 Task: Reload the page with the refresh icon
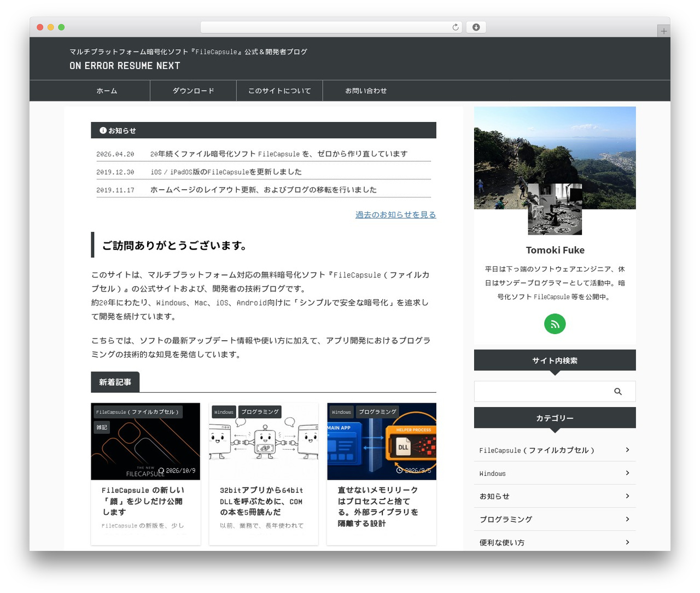pyautogui.click(x=456, y=27)
